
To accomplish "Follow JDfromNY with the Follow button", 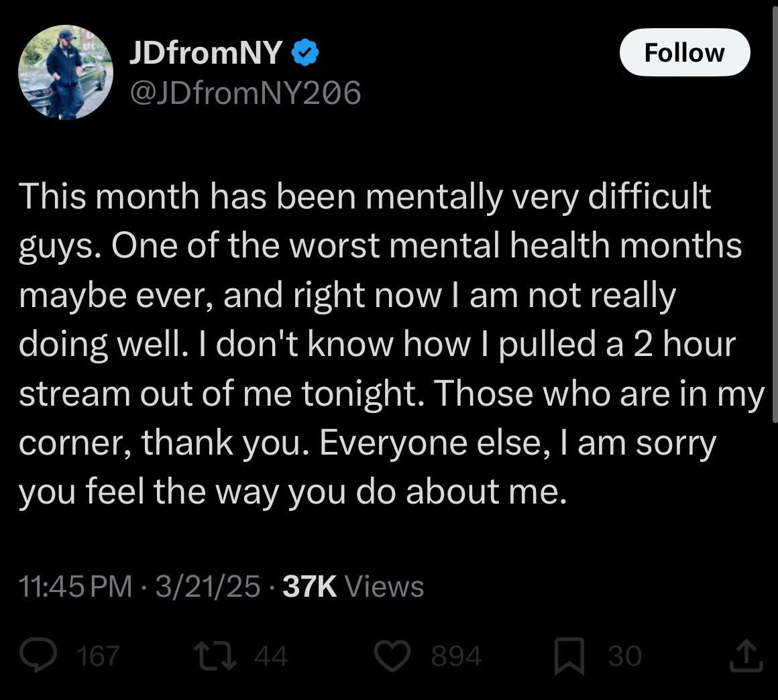I will click(685, 52).
